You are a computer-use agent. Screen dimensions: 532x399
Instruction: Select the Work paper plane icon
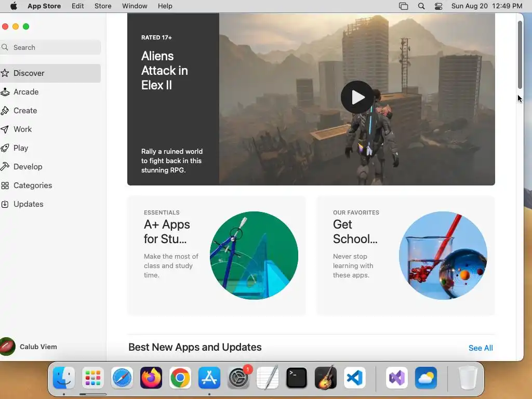pyautogui.click(x=5, y=129)
